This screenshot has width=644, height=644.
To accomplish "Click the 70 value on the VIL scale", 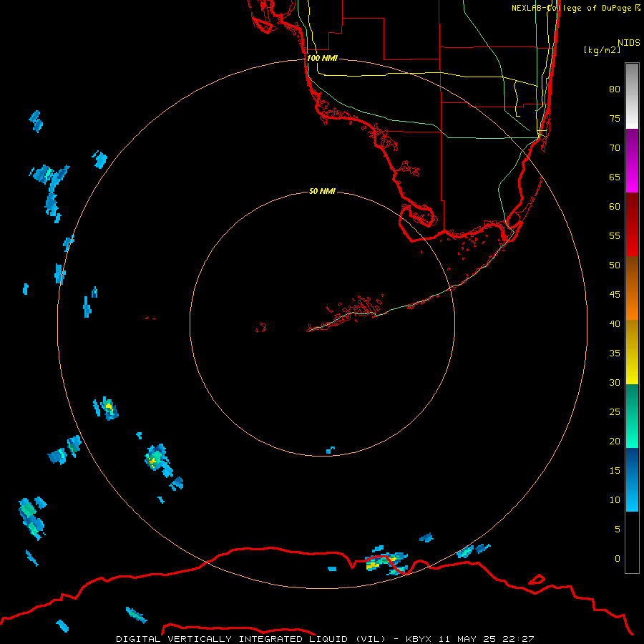I will click(x=615, y=148).
